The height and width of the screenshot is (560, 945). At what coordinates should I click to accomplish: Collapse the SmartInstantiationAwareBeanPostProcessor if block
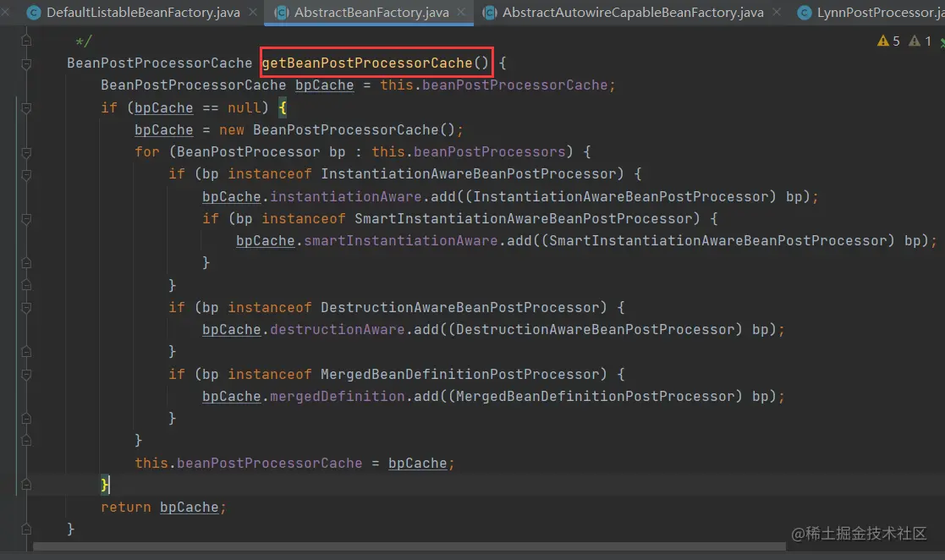[x=26, y=219]
